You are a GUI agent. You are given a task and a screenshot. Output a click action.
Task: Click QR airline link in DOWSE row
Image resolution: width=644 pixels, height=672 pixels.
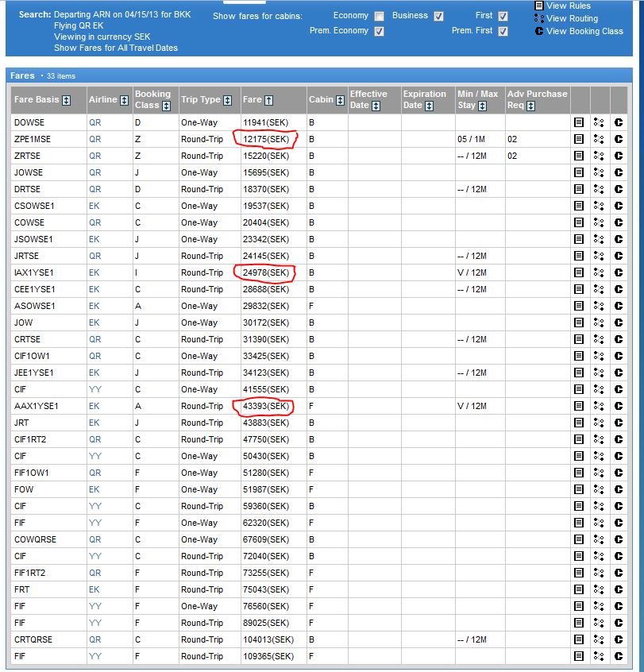click(x=94, y=122)
